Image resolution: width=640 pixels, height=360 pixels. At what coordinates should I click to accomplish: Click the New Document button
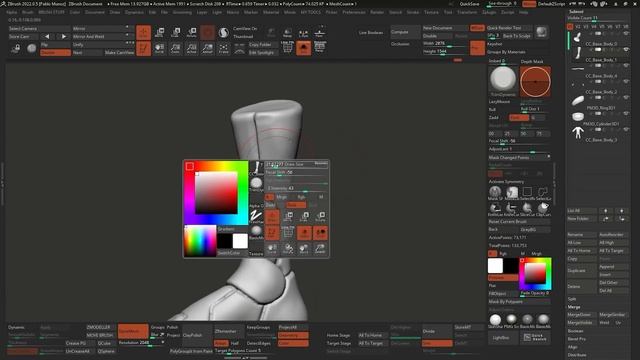pos(445,28)
